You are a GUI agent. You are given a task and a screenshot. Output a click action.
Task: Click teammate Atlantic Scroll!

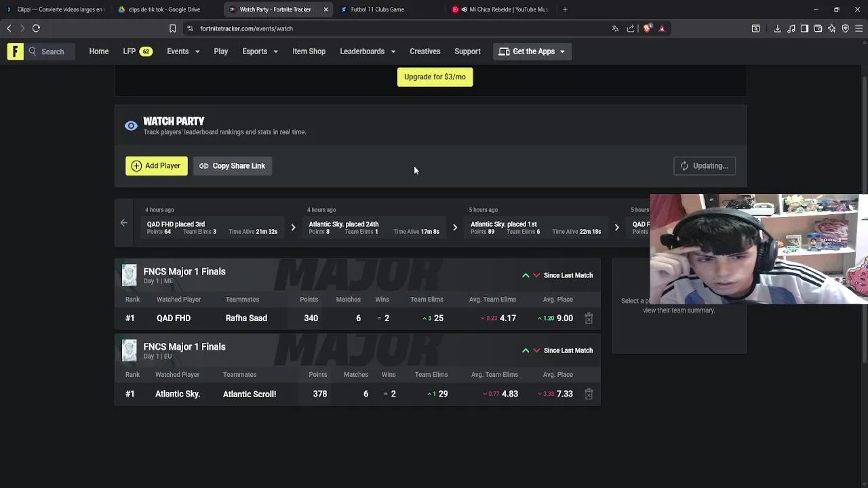click(250, 394)
